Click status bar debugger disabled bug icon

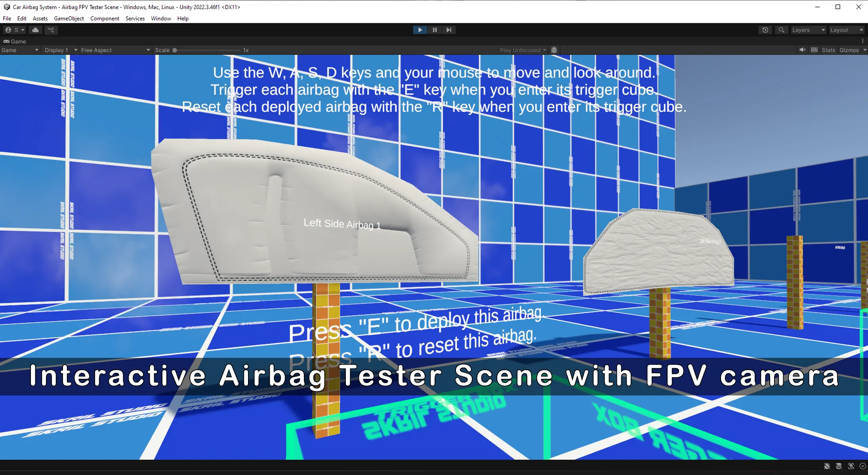point(827,466)
